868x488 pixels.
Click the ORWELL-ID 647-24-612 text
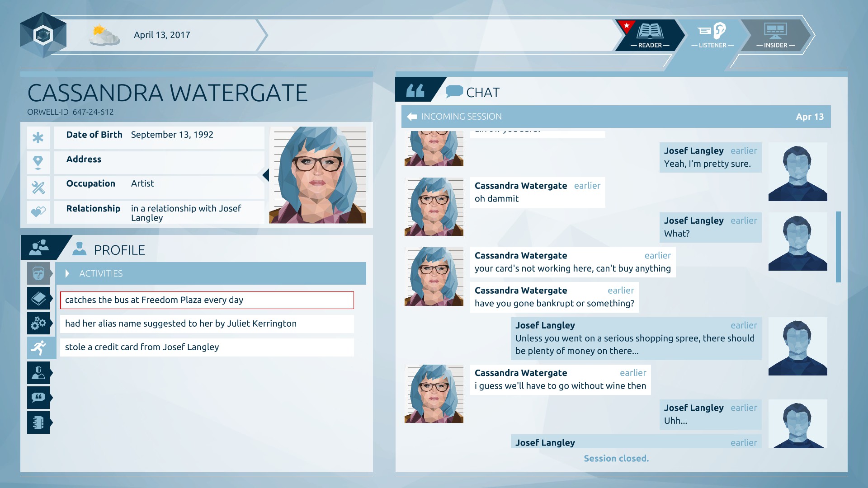[x=71, y=112]
